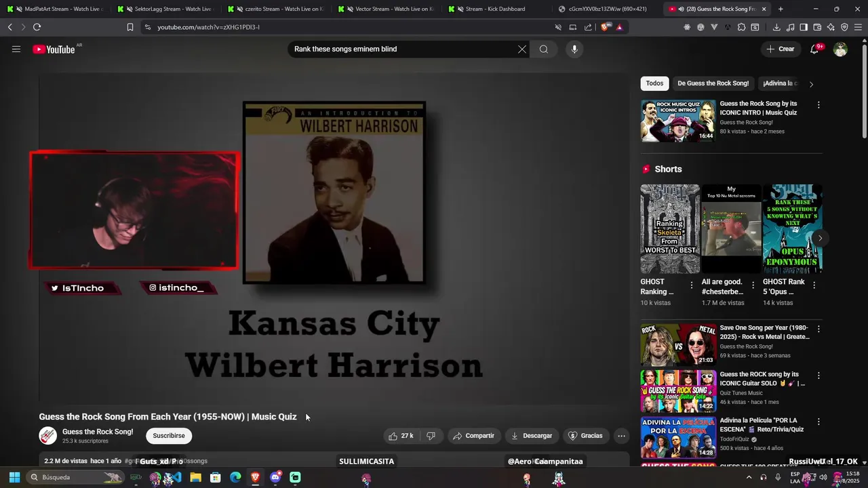Show next Shorts with arrow

point(820,238)
